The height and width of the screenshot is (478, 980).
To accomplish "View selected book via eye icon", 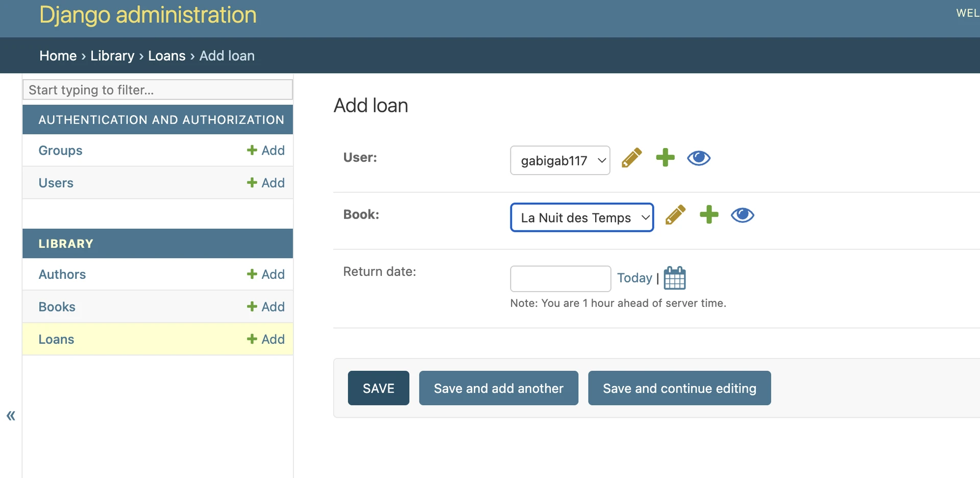I will (742, 215).
